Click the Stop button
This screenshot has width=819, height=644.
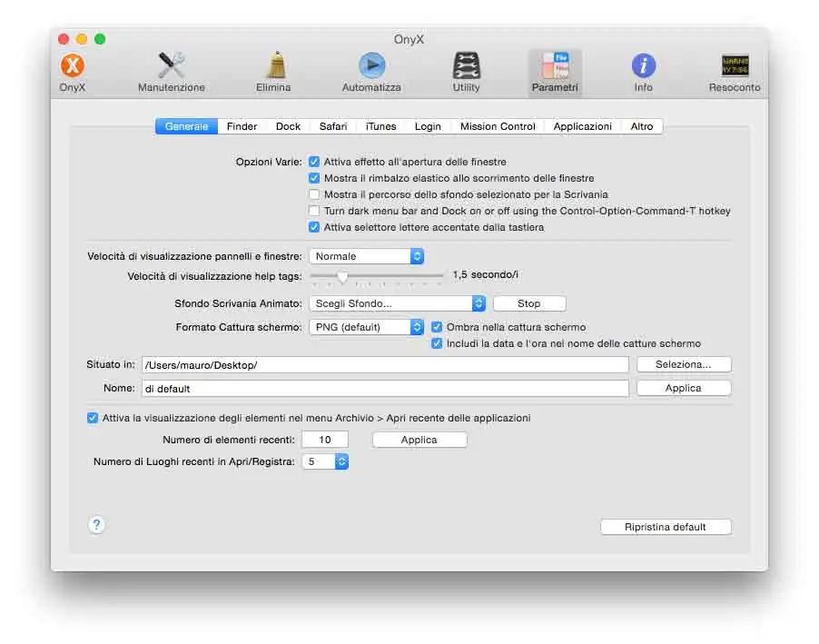coord(529,303)
